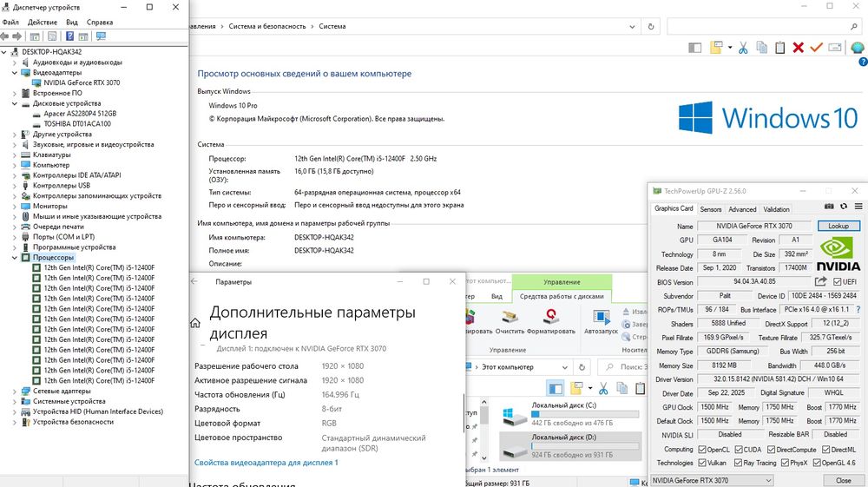Open the GPU-Z hamburger menu
Viewport: 868px width, 487px height.
858,206
